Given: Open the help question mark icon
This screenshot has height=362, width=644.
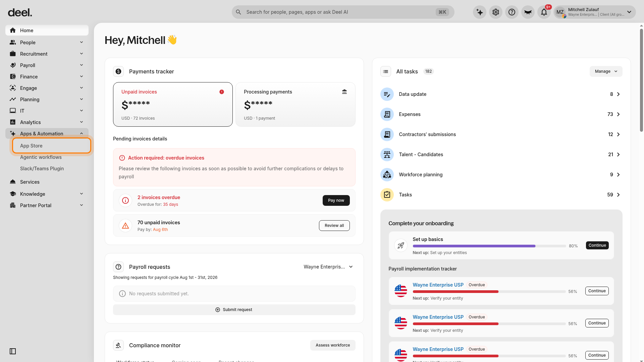Looking at the screenshot, I should click(512, 12).
